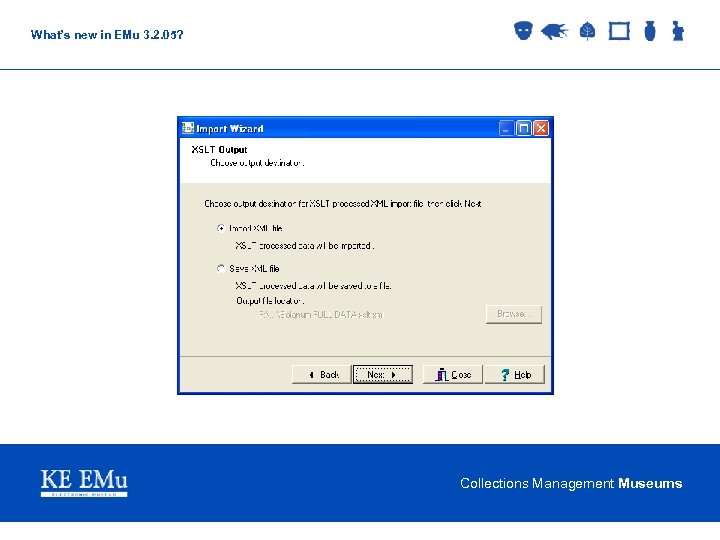Click the statue icon in the slide header
720x540 pixels.
coord(678,31)
